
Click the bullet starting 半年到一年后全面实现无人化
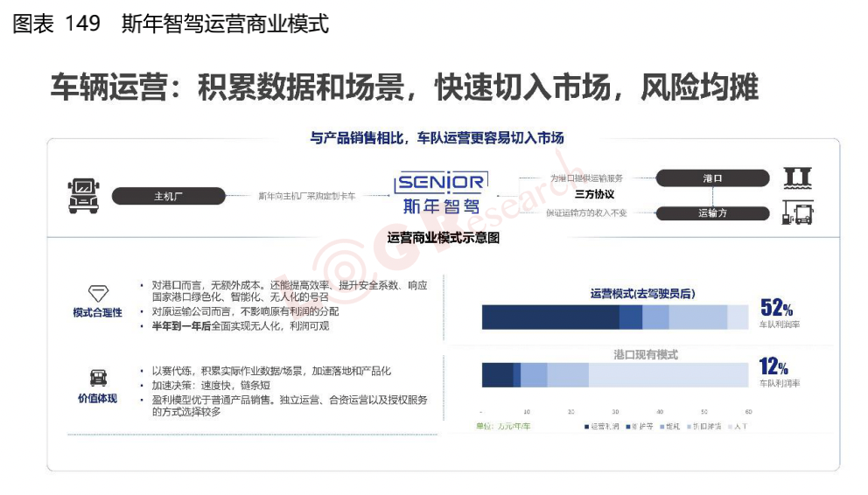point(241,326)
